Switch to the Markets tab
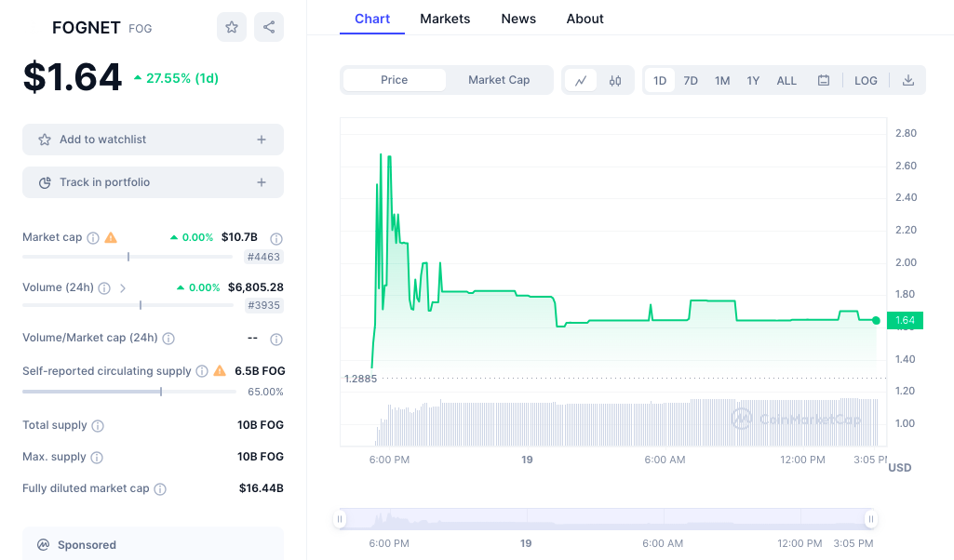Screen dimensions: 954x560 (x=445, y=19)
